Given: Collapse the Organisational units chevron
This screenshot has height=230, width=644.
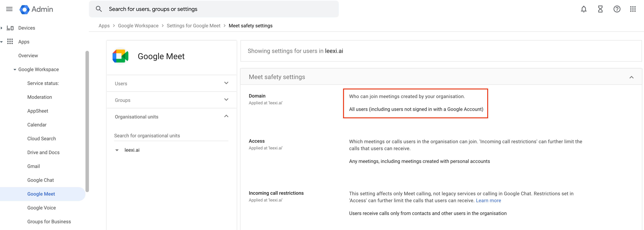Looking at the screenshot, I should coord(226,116).
